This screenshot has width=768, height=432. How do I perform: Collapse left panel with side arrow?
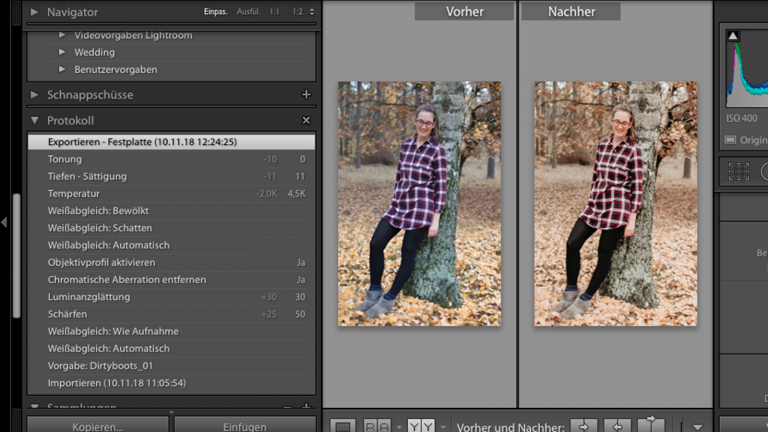4,222
